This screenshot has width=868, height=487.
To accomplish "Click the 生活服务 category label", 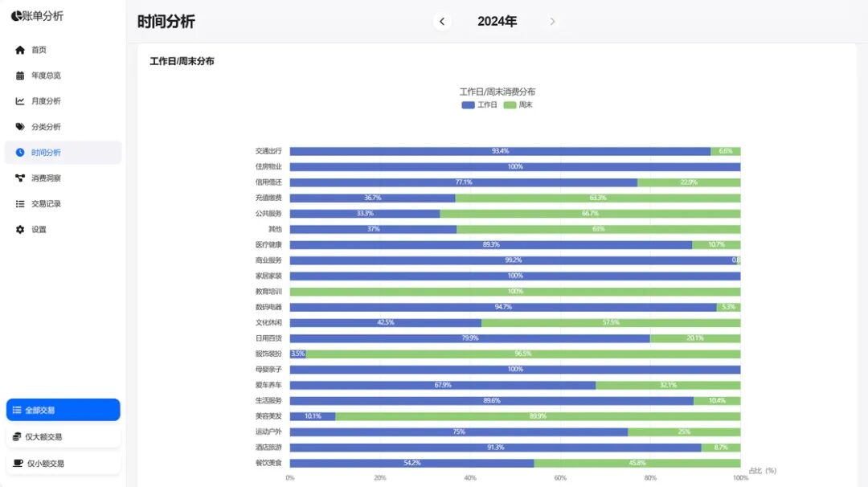I will click(x=268, y=401).
